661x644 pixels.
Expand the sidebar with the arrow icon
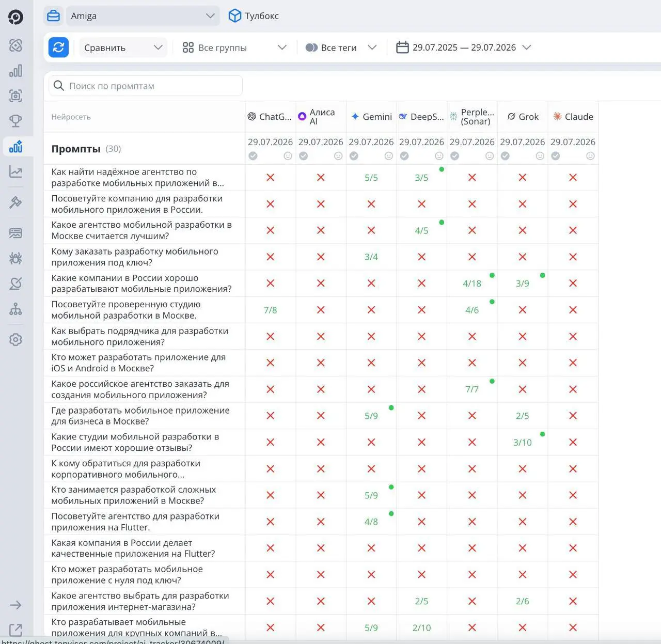click(x=15, y=605)
